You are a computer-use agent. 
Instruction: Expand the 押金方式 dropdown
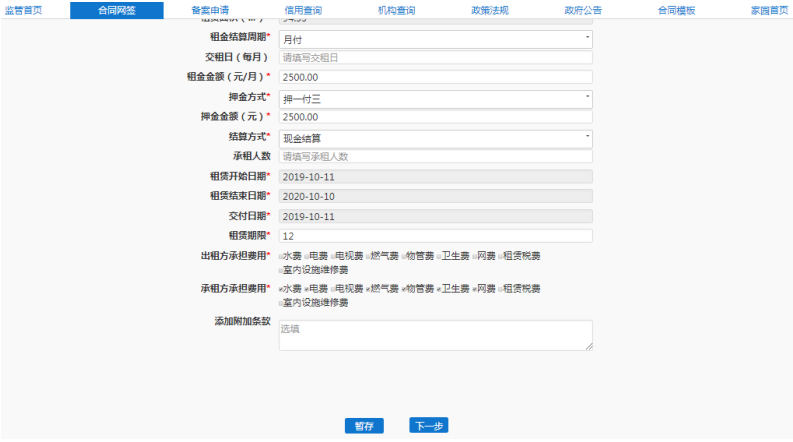tap(435, 99)
